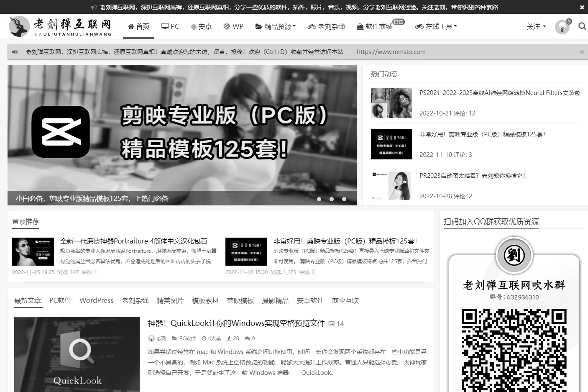
Task: Open PR2023启动图太难看 article link
Action: (x=472, y=176)
